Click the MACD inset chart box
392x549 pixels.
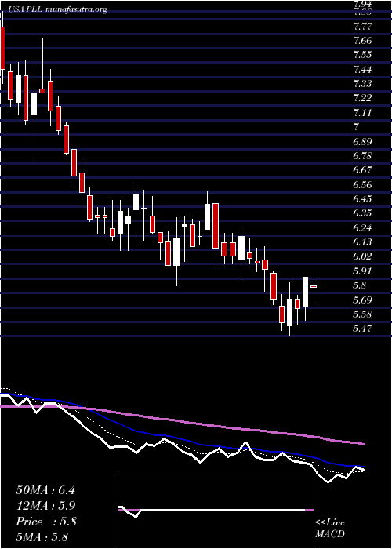(216, 510)
